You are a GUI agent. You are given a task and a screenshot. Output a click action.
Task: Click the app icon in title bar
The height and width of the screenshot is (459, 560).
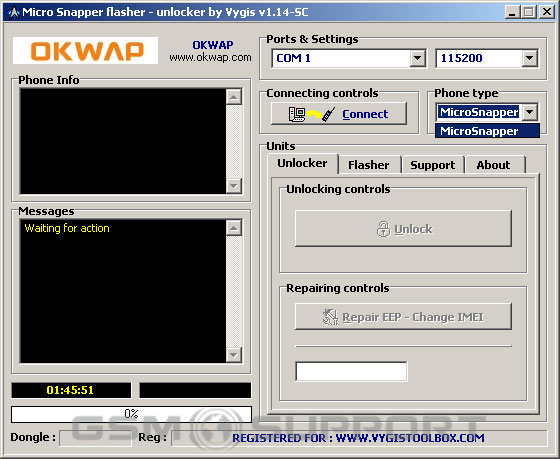(14, 13)
